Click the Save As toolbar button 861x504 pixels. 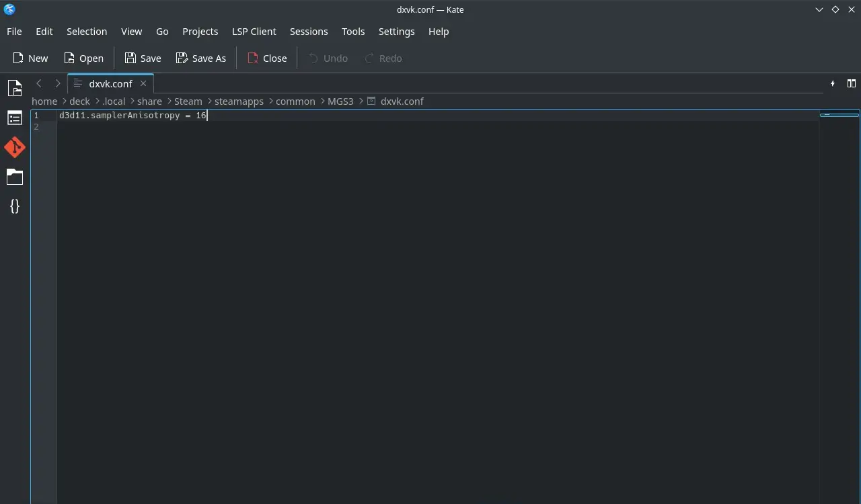(x=201, y=58)
